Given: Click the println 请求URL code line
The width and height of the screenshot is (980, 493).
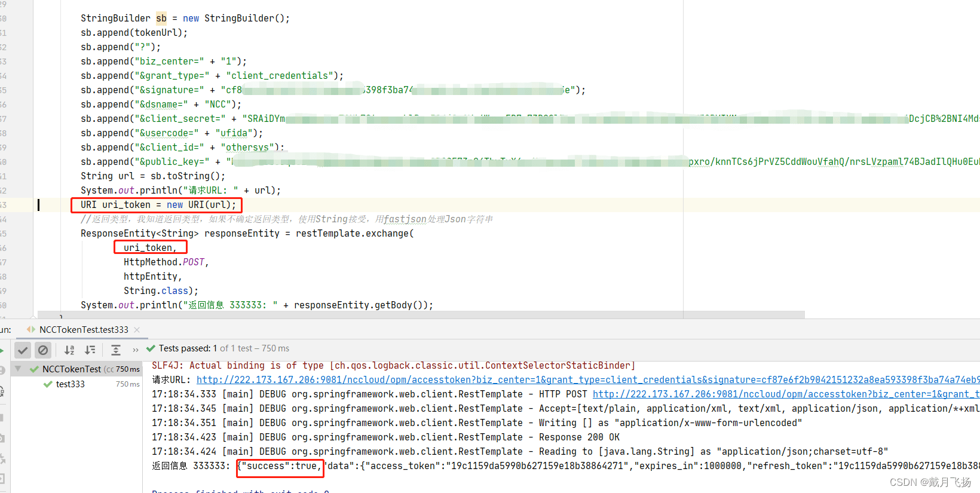Looking at the screenshot, I should [180, 191].
